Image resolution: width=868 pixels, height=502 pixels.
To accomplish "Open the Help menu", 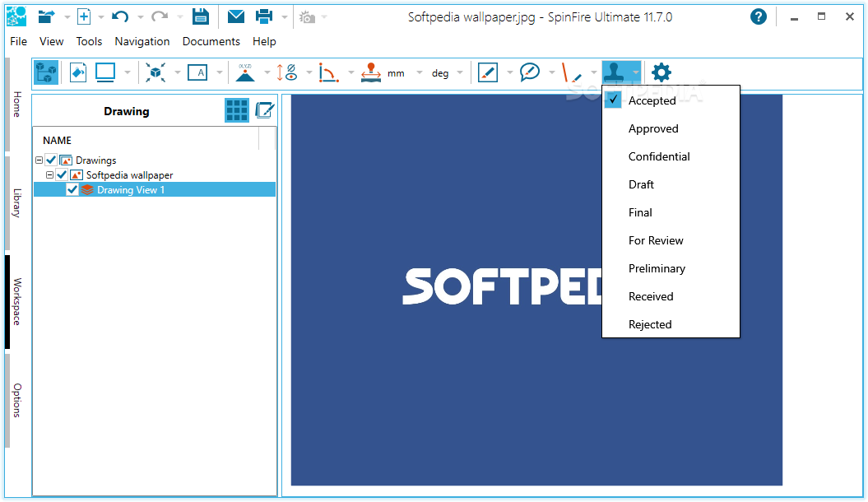I will [x=264, y=41].
